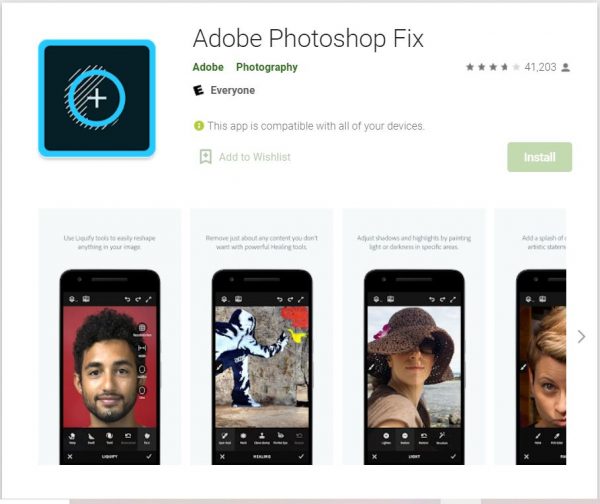
Task: Open the Adobe developer link
Action: [208, 67]
